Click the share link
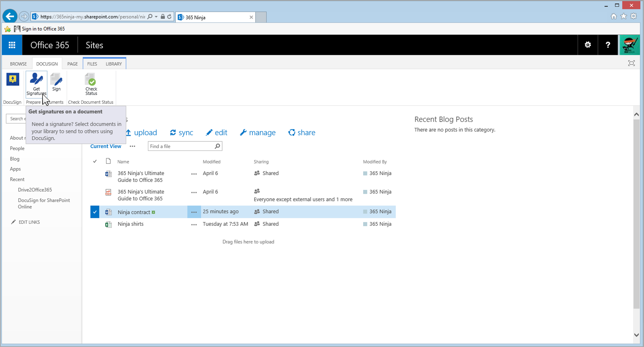 point(302,133)
